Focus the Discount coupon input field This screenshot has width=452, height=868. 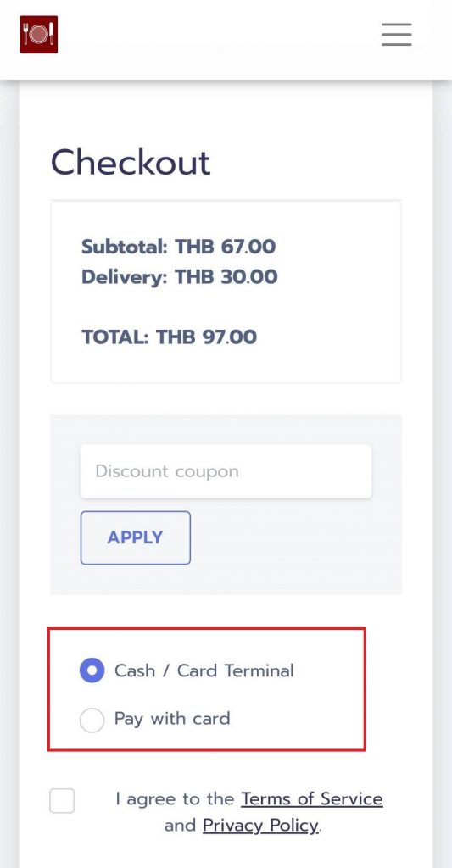[x=226, y=471]
